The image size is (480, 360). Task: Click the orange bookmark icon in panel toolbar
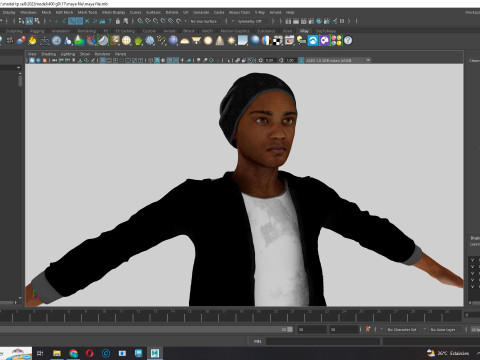tap(44, 60)
